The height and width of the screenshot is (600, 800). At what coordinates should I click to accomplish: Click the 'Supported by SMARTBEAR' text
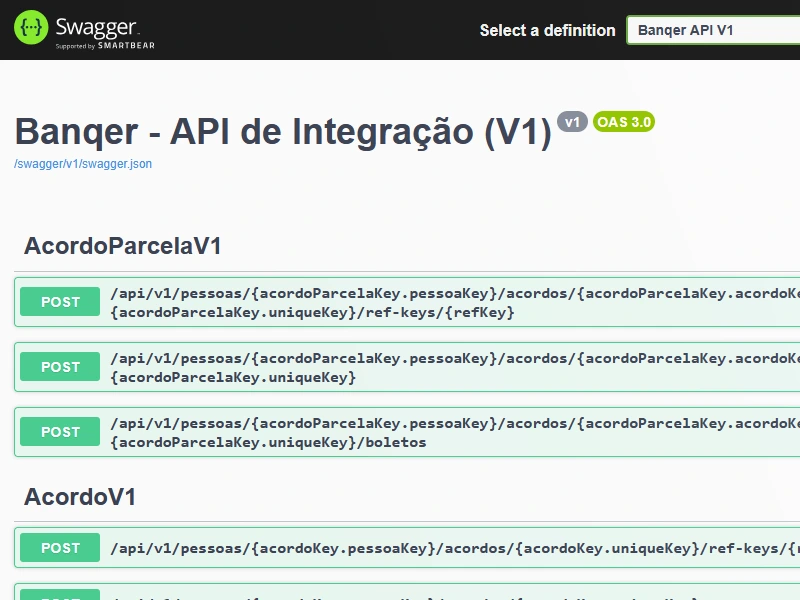pyautogui.click(x=105, y=46)
